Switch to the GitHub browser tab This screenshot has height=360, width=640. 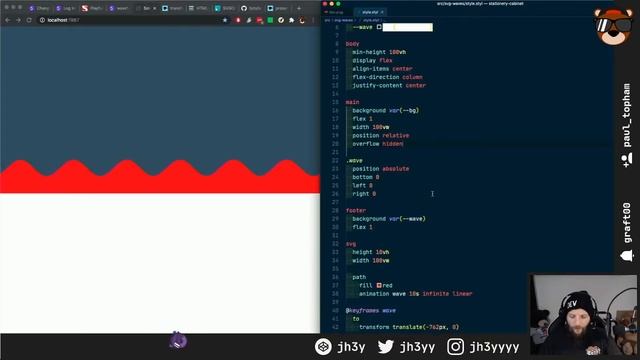(251, 8)
